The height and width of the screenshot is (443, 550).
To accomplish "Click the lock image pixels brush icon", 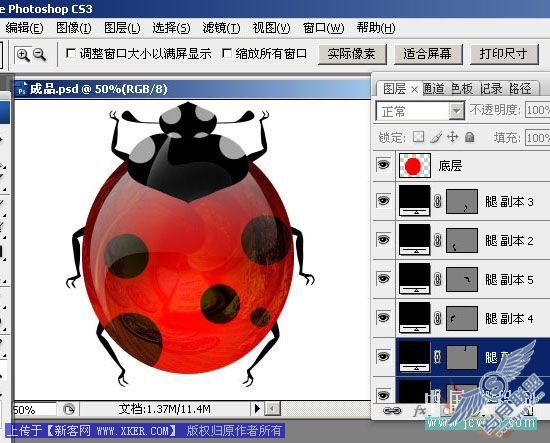I will 436,137.
